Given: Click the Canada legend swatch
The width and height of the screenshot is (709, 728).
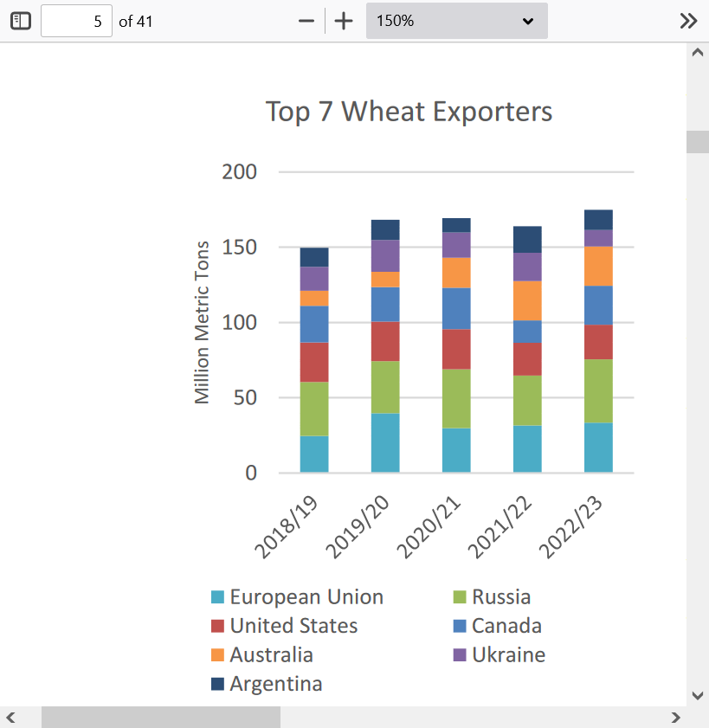Looking at the screenshot, I should click(460, 626).
